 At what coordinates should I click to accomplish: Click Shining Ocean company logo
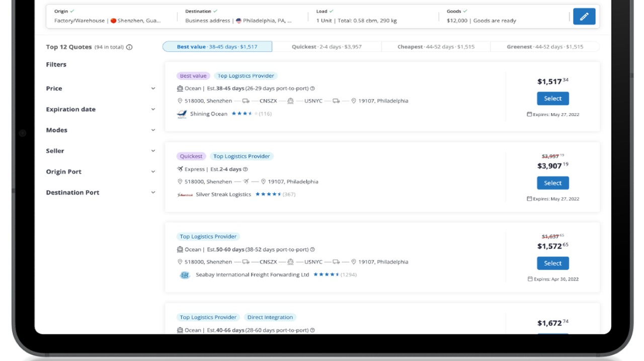pyautogui.click(x=182, y=114)
